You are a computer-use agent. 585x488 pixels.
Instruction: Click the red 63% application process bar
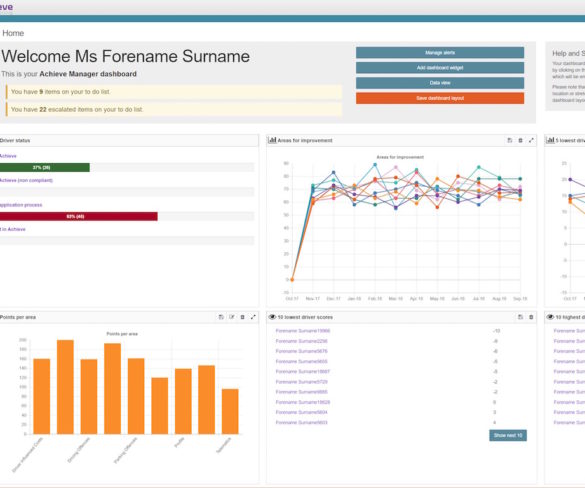[x=79, y=216]
